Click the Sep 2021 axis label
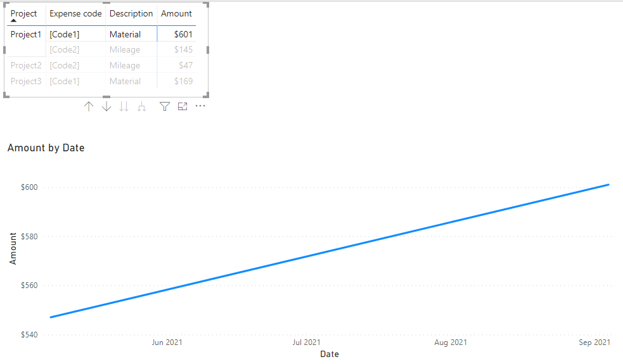This screenshot has width=623, height=364. (x=594, y=342)
